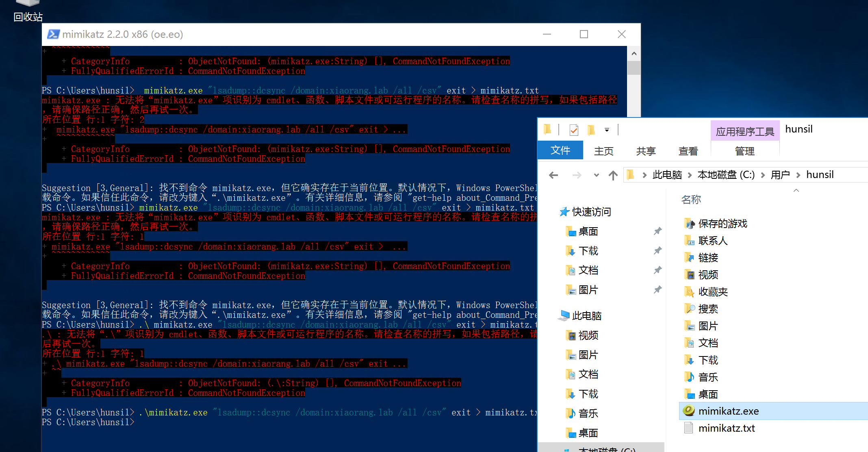Image resolution: width=868 pixels, height=452 pixels.
Task: Select the 图片 folder in the hunsil file list
Action: coord(701,326)
